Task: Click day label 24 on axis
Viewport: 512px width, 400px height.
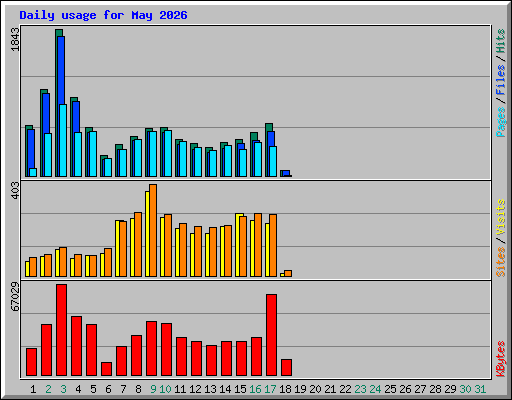Action: (375, 389)
